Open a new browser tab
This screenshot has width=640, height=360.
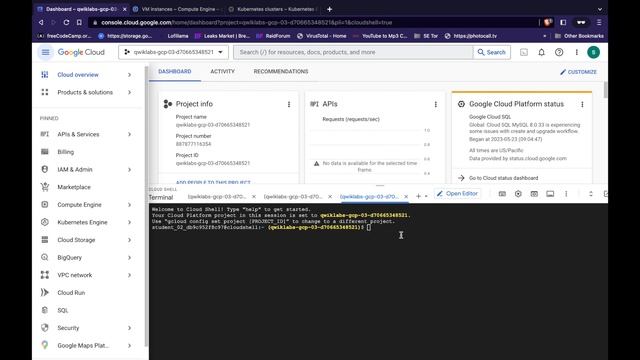click(x=329, y=9)
